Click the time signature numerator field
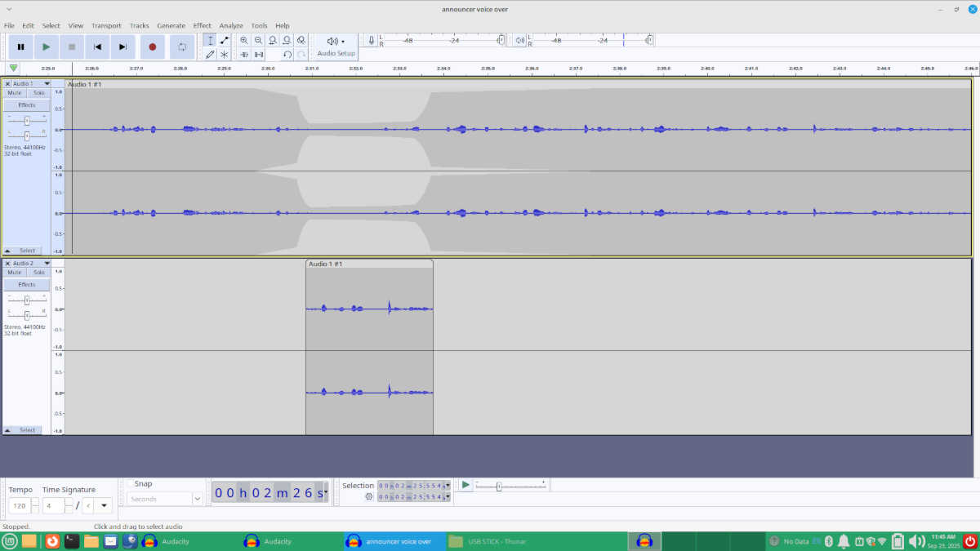980x551 pixels. [53, 505]
